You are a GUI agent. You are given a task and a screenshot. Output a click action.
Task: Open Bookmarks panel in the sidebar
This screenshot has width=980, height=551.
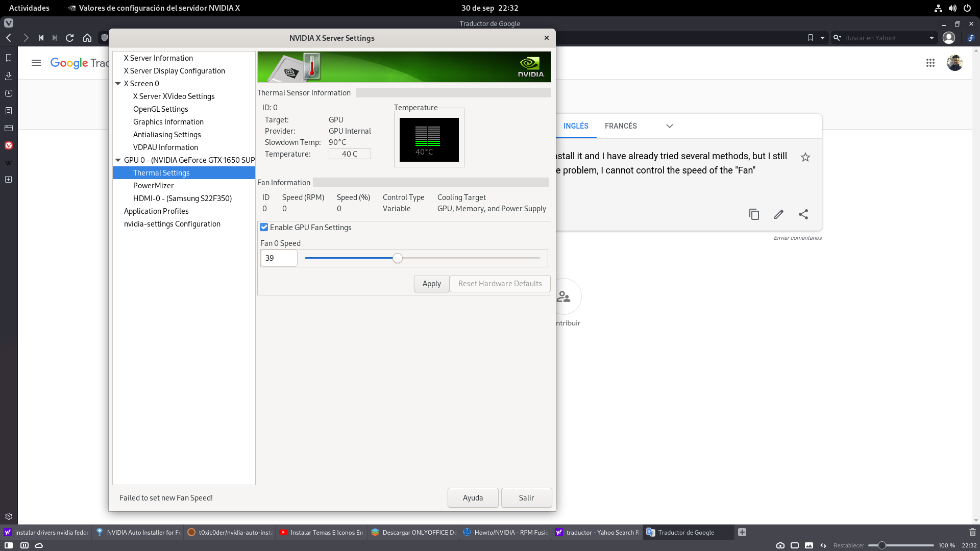9,58
